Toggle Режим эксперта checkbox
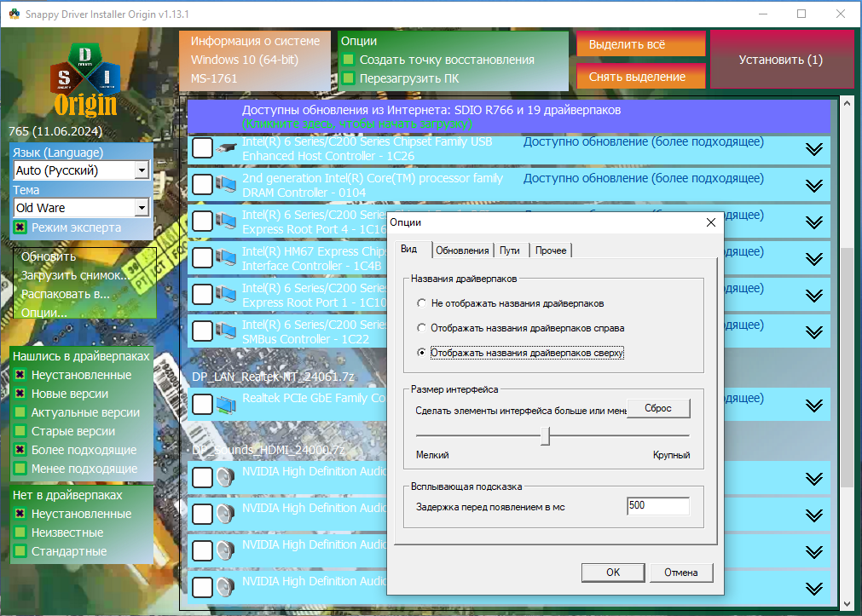 click(20, 227)
